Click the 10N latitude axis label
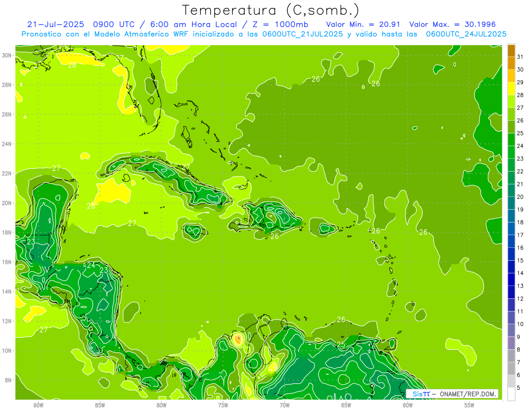 (7, 351)
